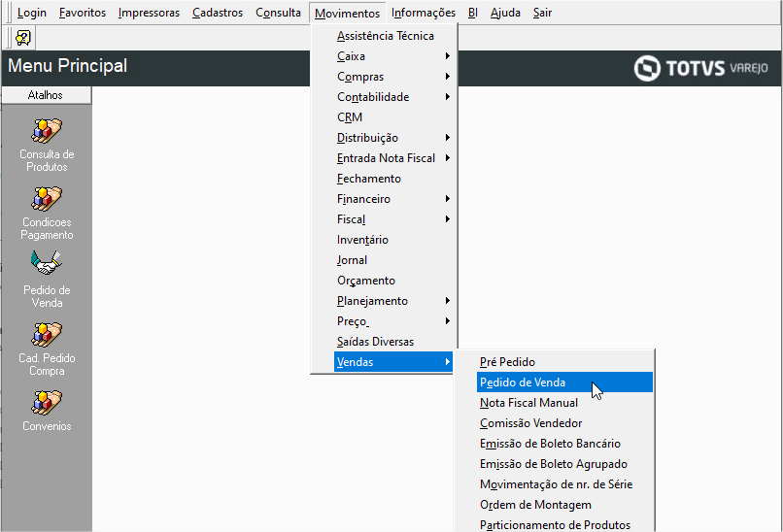Open Consulta de Produtos shortcut icon
The width and height of the screenshot is (783, 532).
pyautogui.click(x=47, y=131)
